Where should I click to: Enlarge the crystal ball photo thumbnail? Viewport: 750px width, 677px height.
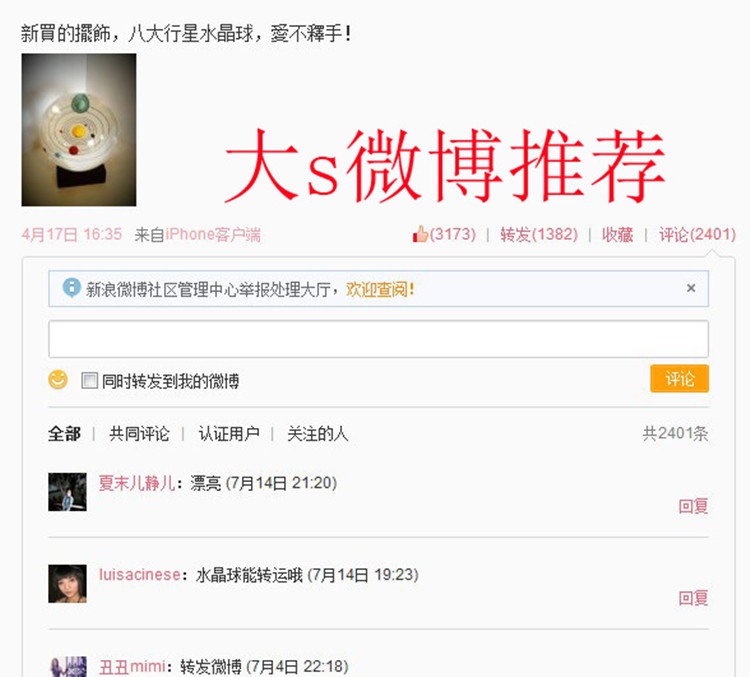pyautogui.click(x=79, y=130)
